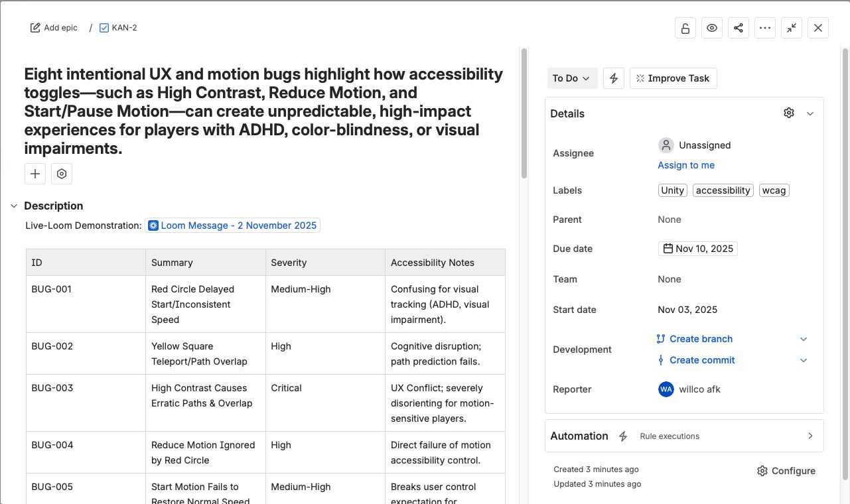Image resolution: width=850 pixels, height=504 pixels.
Task: Collapse the Description section
Action: [14, 206]
